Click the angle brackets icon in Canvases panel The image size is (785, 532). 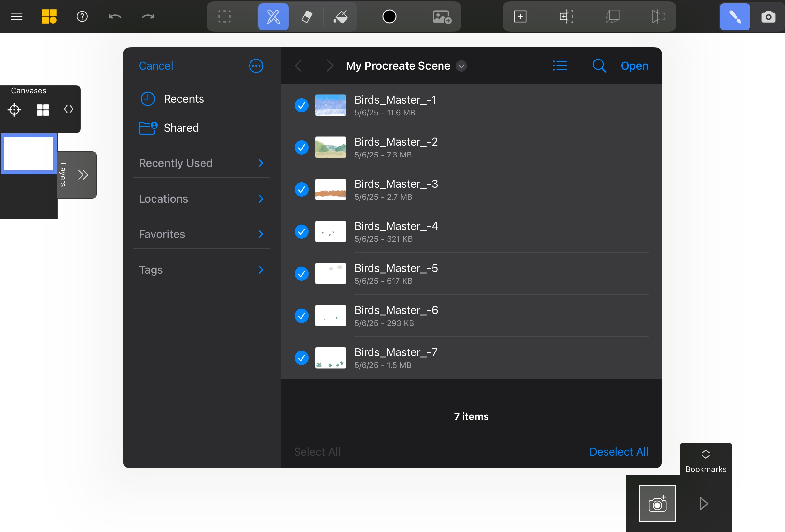pos(69,109)
